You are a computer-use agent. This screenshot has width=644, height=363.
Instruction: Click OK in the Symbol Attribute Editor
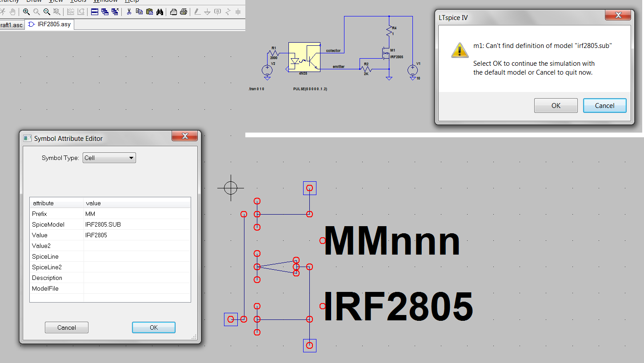(x=154, y=327)
